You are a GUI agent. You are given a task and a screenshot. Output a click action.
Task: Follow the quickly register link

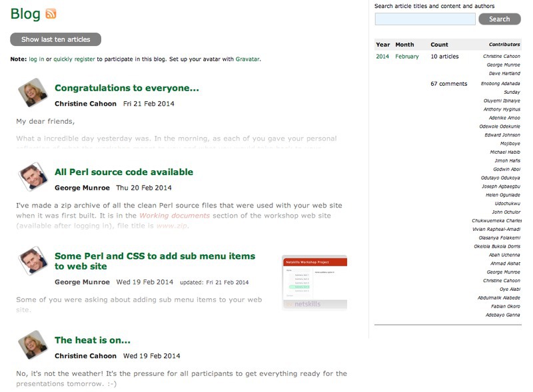tap(74, 59)
